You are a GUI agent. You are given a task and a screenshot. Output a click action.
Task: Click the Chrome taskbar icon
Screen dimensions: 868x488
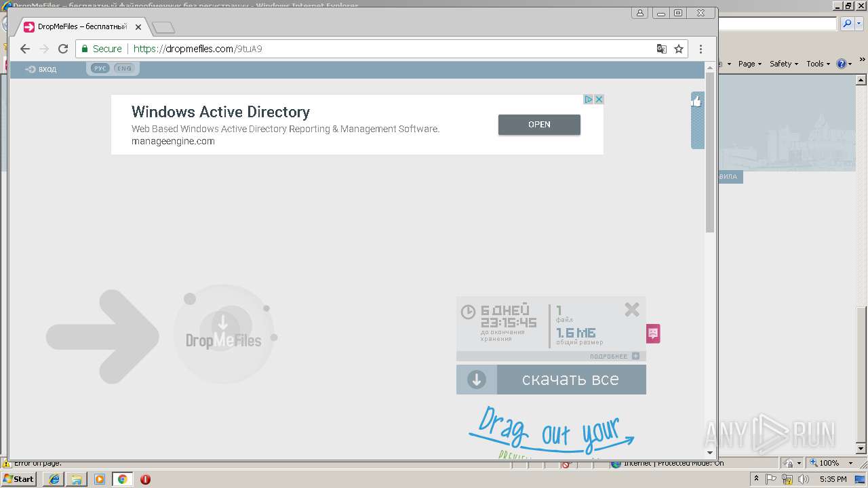pyautogui.click(x=123, y=479)
